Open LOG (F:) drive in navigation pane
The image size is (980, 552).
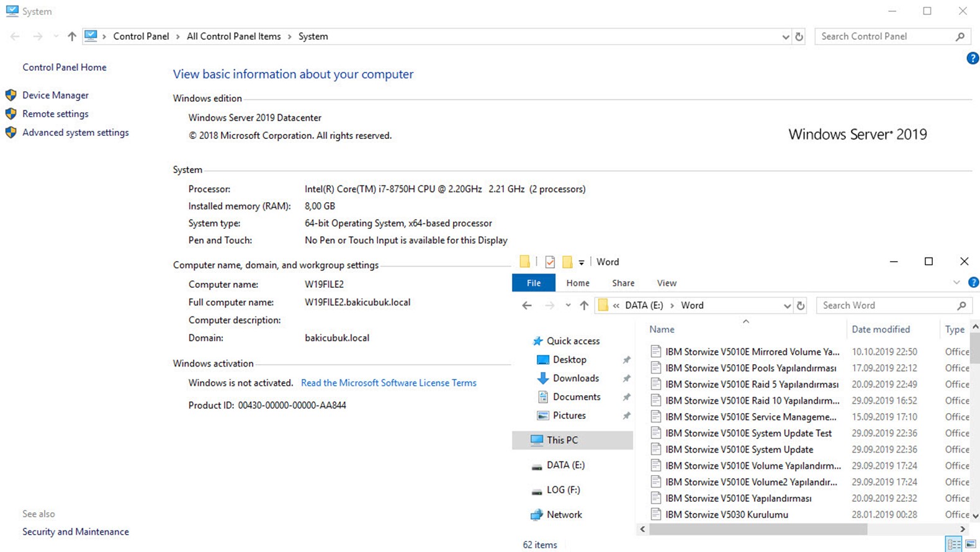(x=563, y=490)
